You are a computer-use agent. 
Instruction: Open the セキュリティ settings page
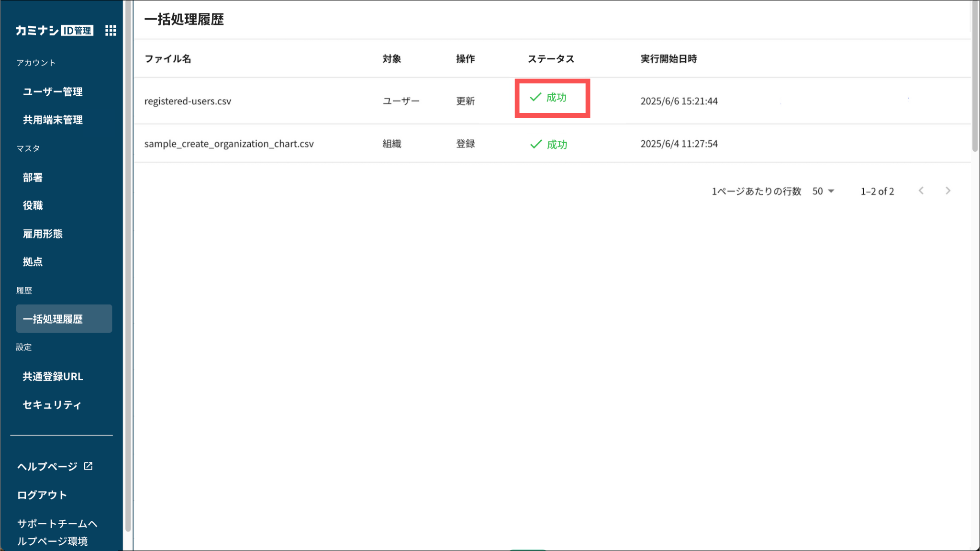(52, 405)
